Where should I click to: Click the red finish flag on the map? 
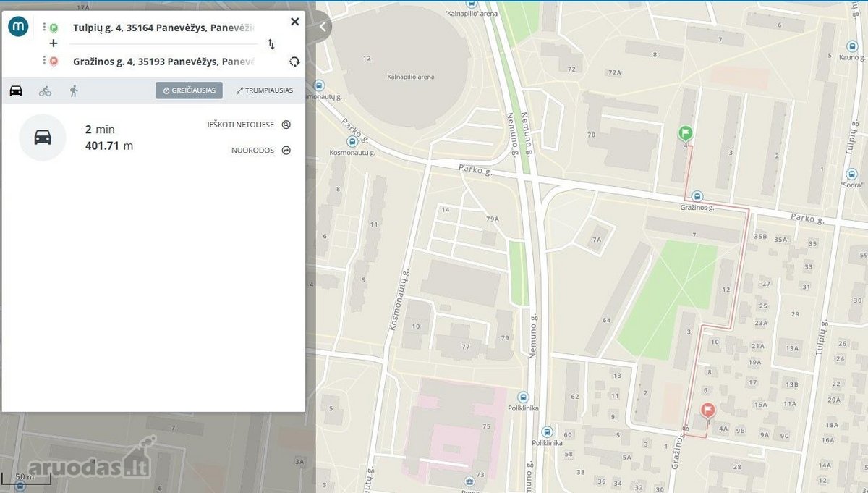(x=707, y=411)
